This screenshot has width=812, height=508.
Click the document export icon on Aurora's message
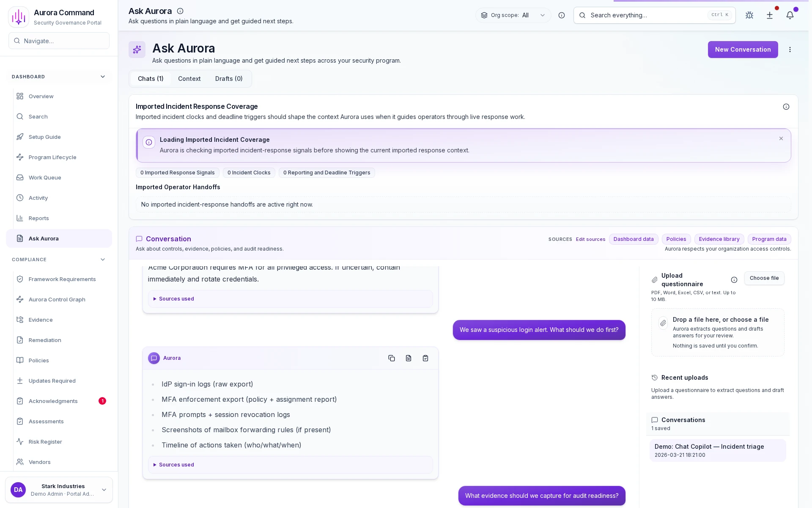pyautogui.click(x=408, y=358)
